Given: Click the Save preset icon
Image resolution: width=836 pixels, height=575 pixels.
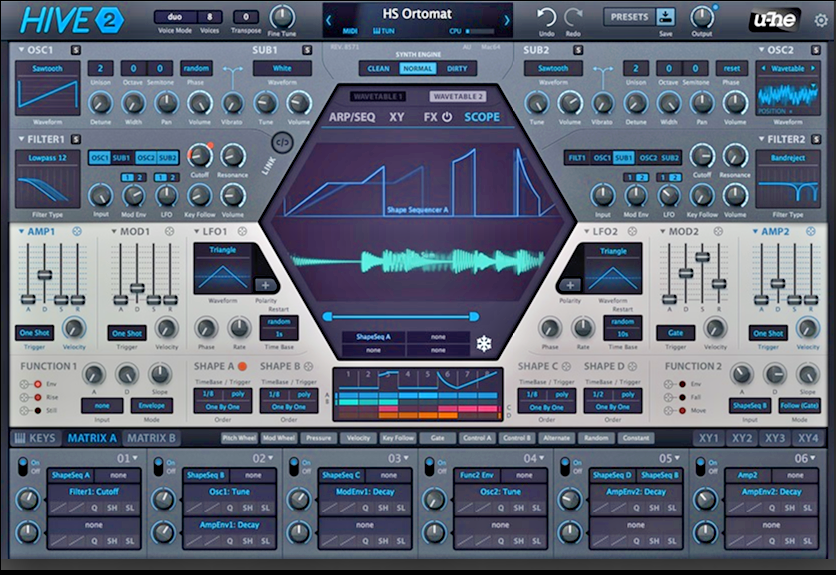Looking at the screenshot, I should click(x=666, y=16).
